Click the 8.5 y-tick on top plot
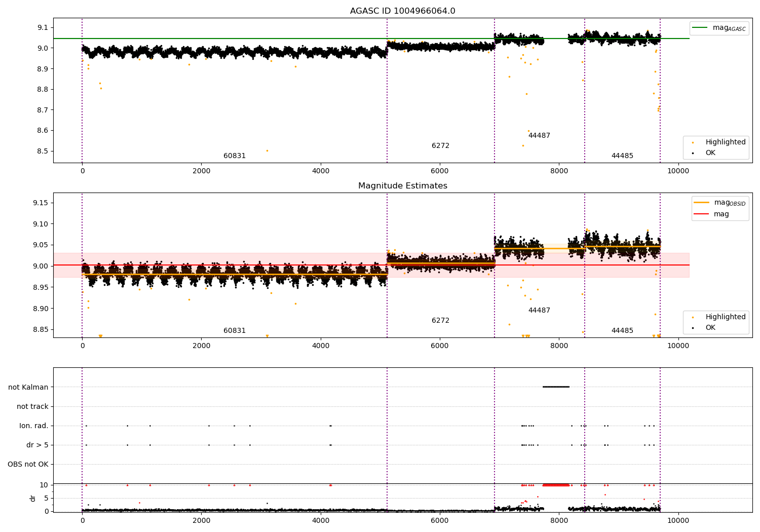 42,151
